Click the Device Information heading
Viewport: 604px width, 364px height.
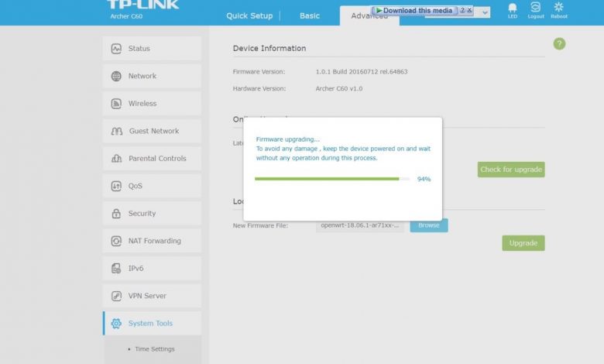tap(269, 48)
